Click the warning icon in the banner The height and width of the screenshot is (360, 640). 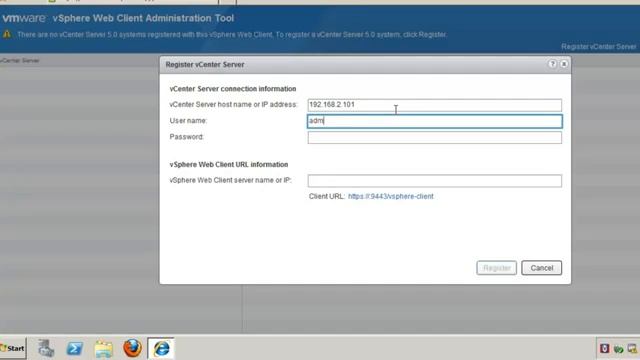pyautogui.click(x=7, y=34)
